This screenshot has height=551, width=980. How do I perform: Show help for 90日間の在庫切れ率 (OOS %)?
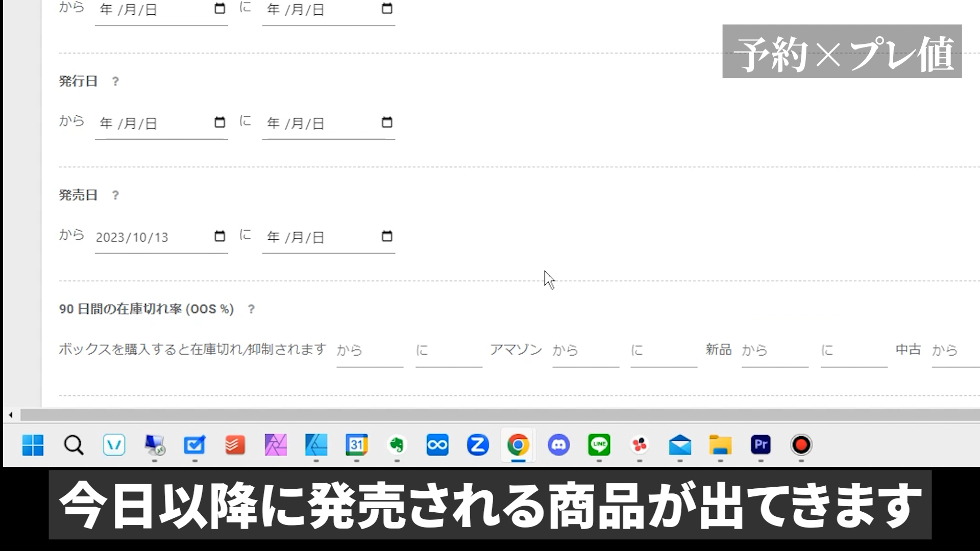pyautogui.click(x=251, y=309)
